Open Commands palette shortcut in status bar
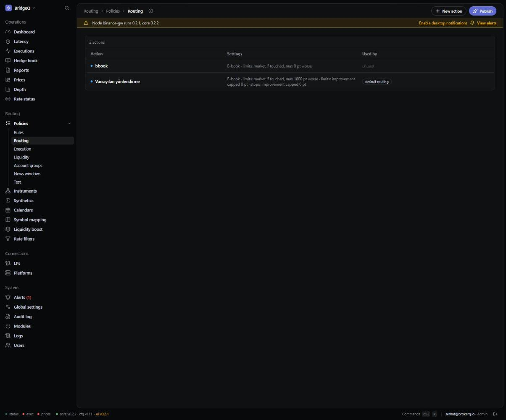The image size is (506, 420). pos(419,414)
